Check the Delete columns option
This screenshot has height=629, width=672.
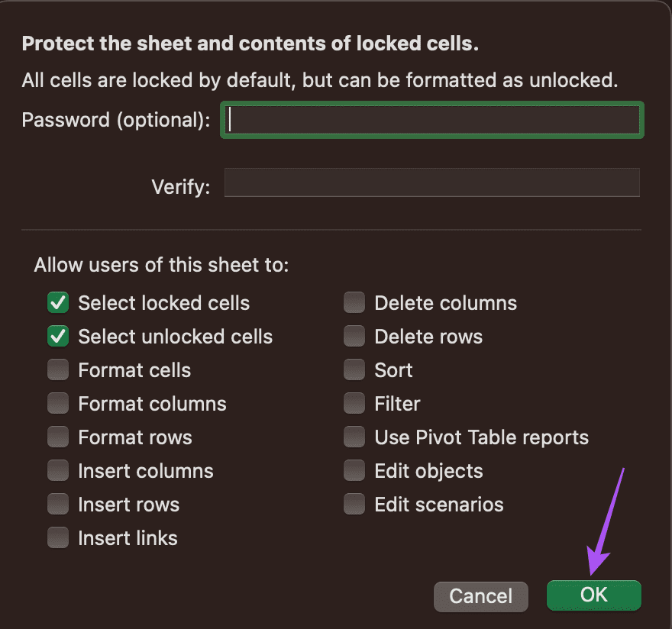pos(354,302)
